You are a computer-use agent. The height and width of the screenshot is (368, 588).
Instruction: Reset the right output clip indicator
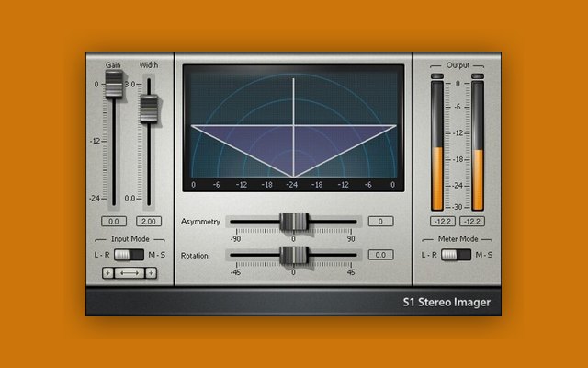click(478, 76)
